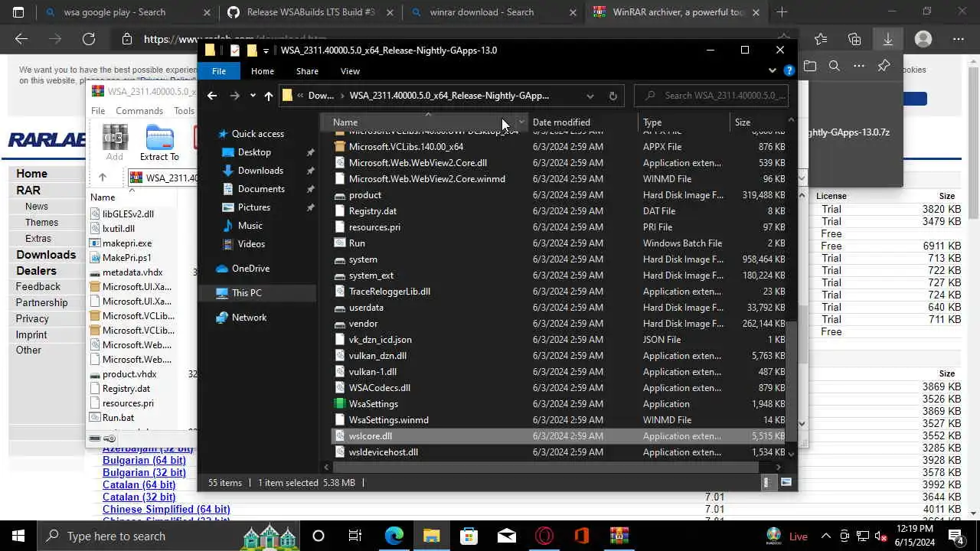Refresh the File Explorer address bar
The width and height of the screenshot is (980, 551).
[612, 96]
